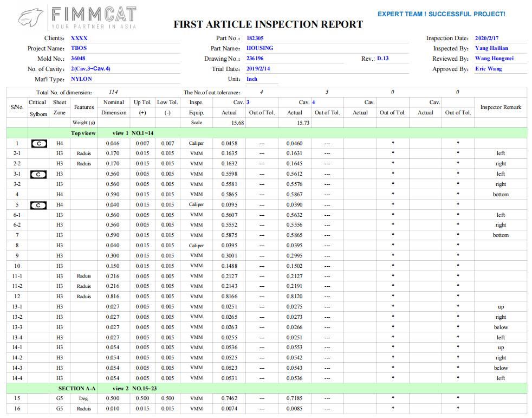Click the Cav. 4 actual value 0.0553
The image size is (532, 418).
(x=294, y=348)
